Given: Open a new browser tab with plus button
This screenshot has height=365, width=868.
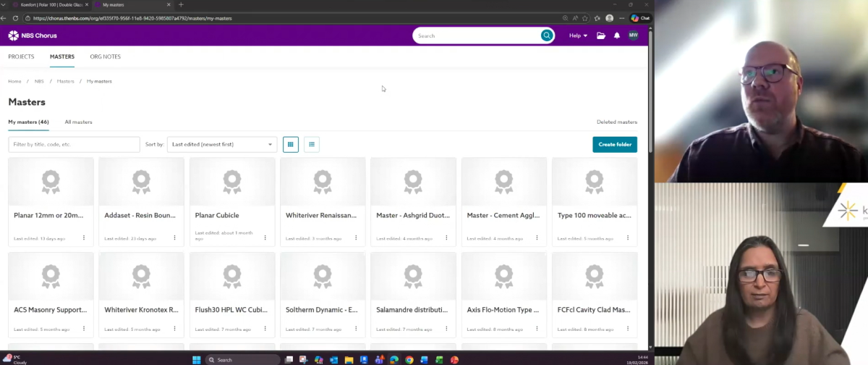Looking at the screenshot, I should point(181,4).
